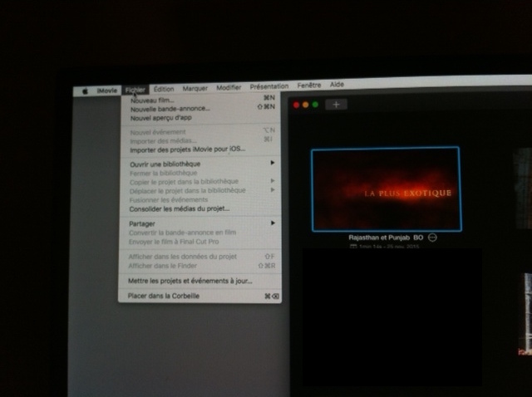Choose Nouvelle bande-annonce… menu entry
This screenshot has width=532, height=397.
(202, 108)
